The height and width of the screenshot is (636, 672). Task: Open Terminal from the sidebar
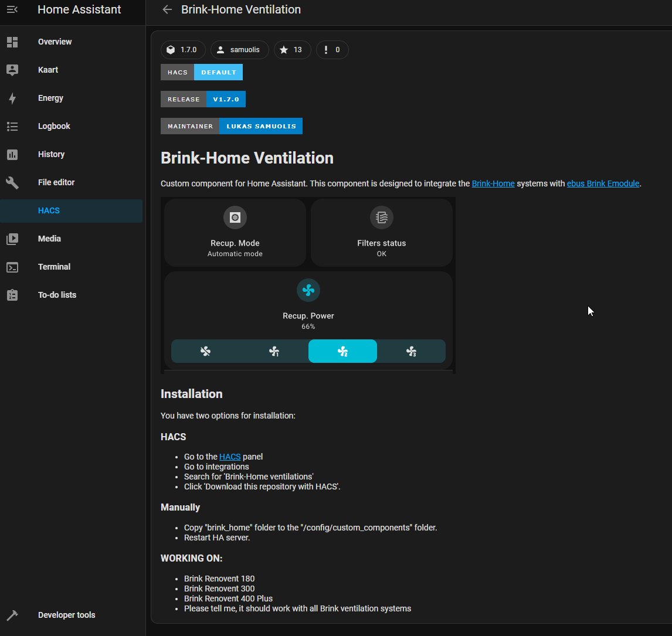71,267
